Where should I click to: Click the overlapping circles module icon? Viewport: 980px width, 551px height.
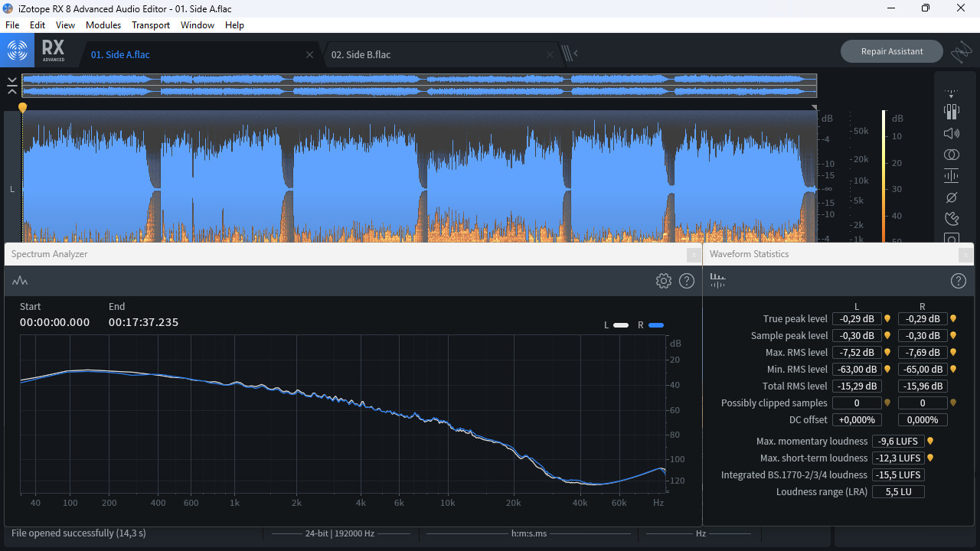point(951,155)
